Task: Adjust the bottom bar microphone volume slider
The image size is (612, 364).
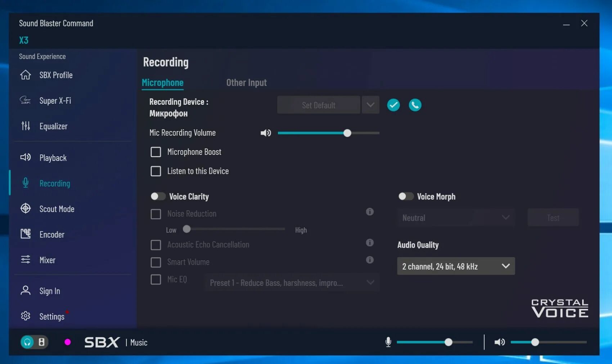Action: point(435,342)
